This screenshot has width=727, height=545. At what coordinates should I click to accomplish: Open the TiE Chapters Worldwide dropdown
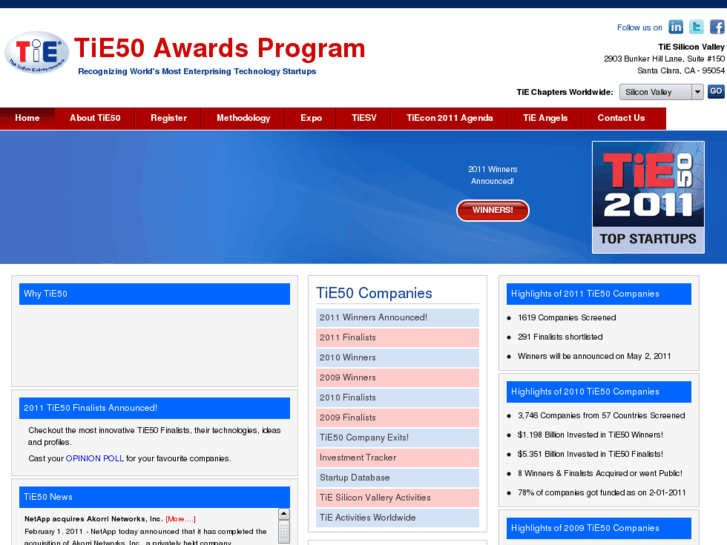pyautogui.click(x=661, y=92)
